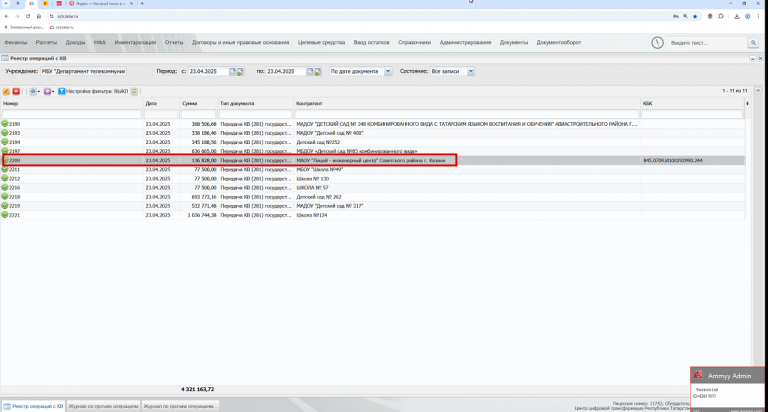Click the blue bookmark star icon
768x412 pixels.
point(695,16)
